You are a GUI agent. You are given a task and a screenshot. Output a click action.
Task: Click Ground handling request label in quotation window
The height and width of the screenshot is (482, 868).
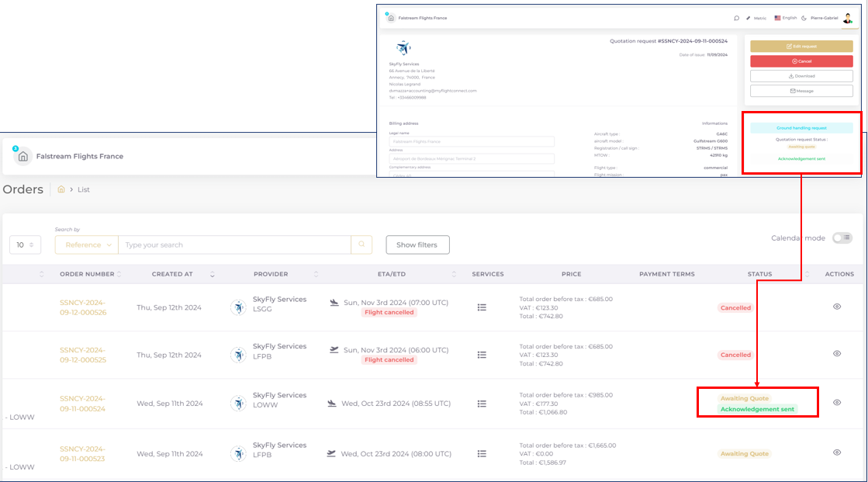point(801,128)
